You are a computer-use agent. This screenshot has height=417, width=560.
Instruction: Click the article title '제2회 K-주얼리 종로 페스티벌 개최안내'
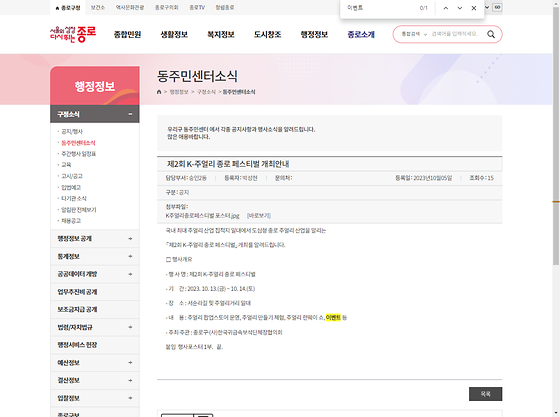pyautogui.click(x=228, y=164)
